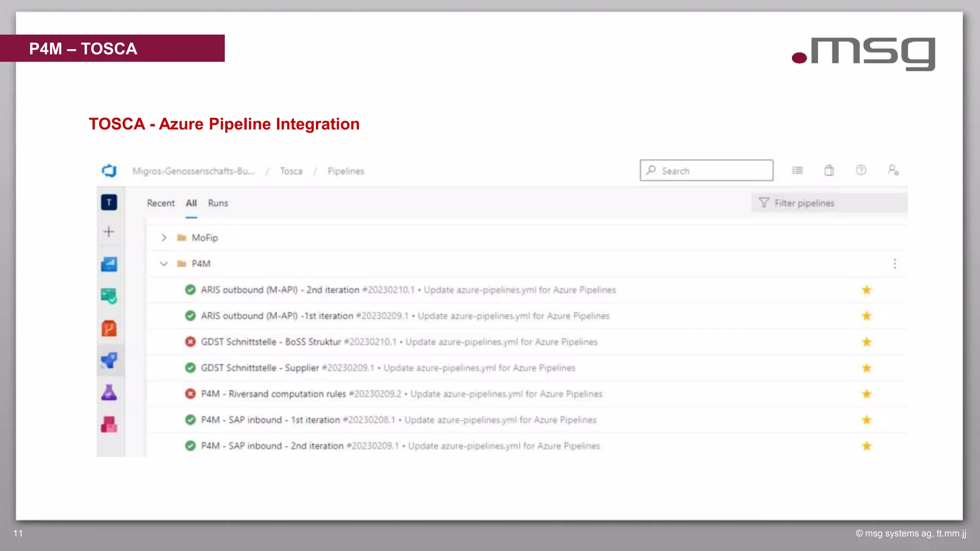
Task: Switch to the Recent tab
Action: click(161, 203)
